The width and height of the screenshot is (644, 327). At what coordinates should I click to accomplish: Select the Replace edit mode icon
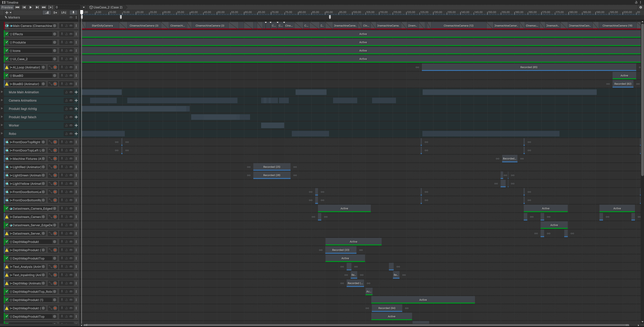64,12
